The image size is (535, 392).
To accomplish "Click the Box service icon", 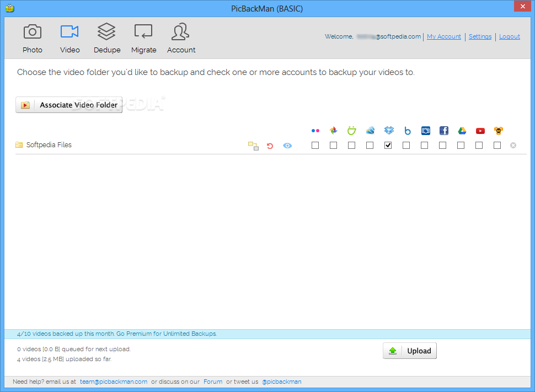I will pyautogui.click(x=408, y=131).
